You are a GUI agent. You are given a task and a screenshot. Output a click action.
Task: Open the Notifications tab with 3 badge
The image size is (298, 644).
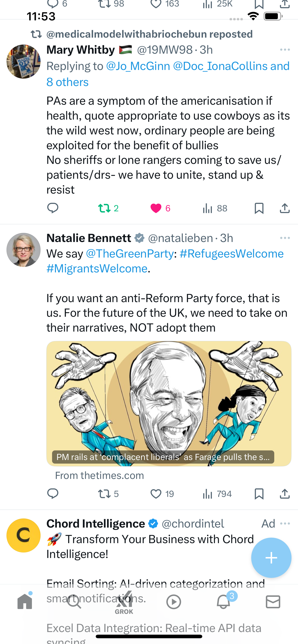pyautogui.click(x=224, y=602)
